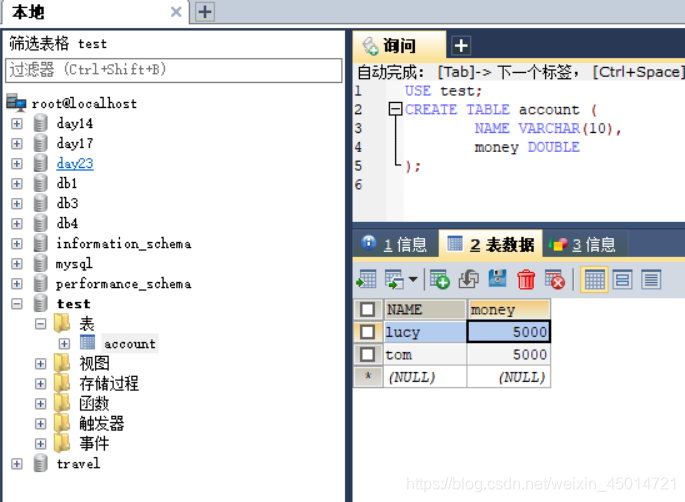
Task: Delete selected rows using the red trash icon
Action: 526,280
